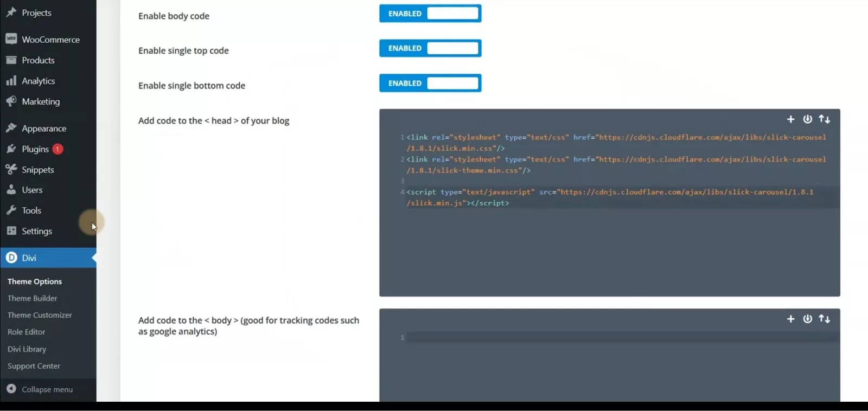Click the Settings sliders icon

click(11, 231)
